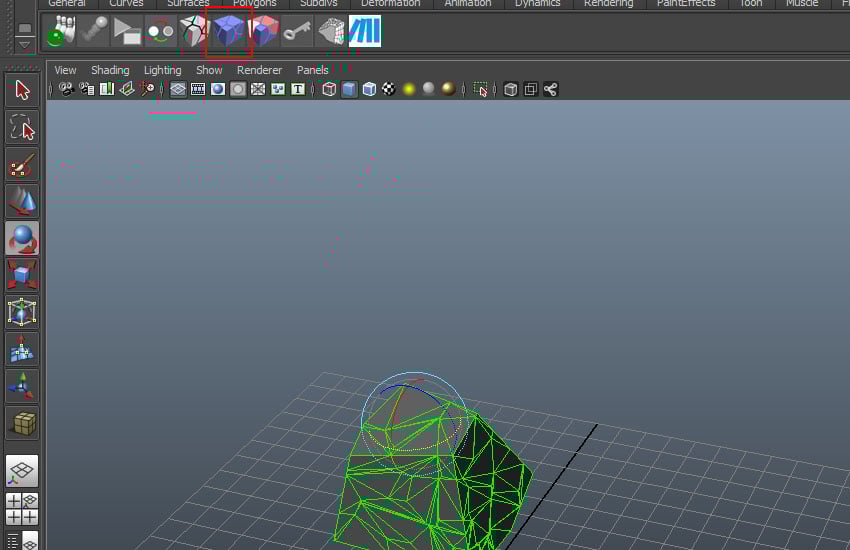The image size is (850, 550).
Task: Select the arrow Select tool
Action: tap(22, 90)
